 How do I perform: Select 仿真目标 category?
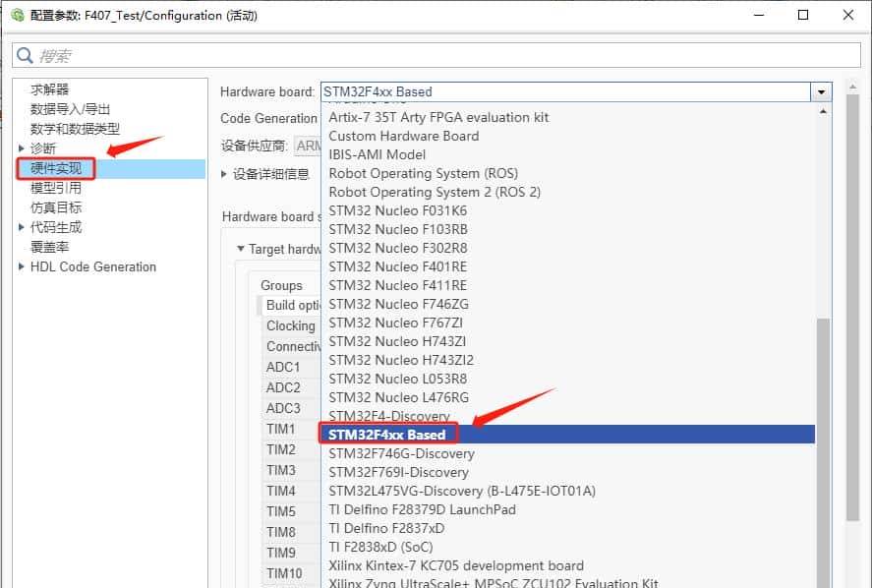(56, 207)
